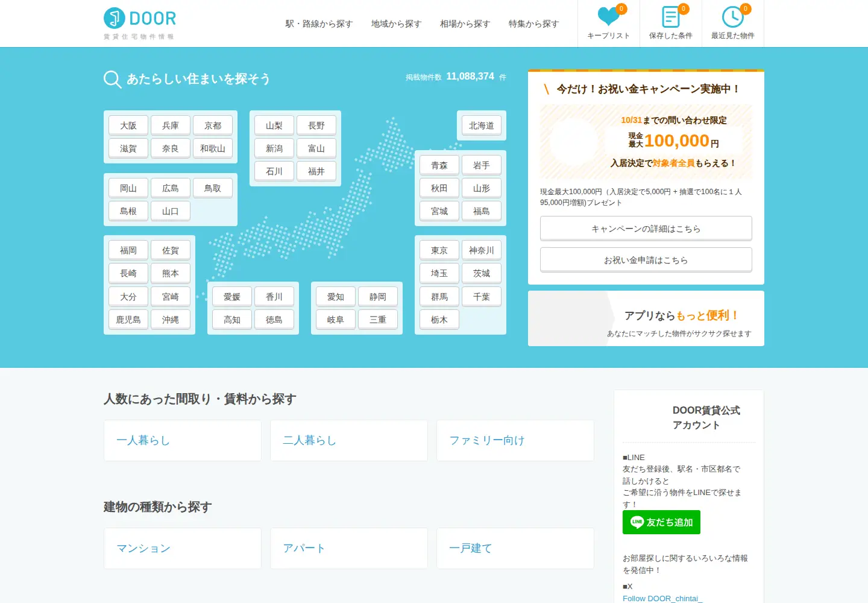Browse マンション building type
Viewport: 868px width, 603px height.
pos(183,549)
